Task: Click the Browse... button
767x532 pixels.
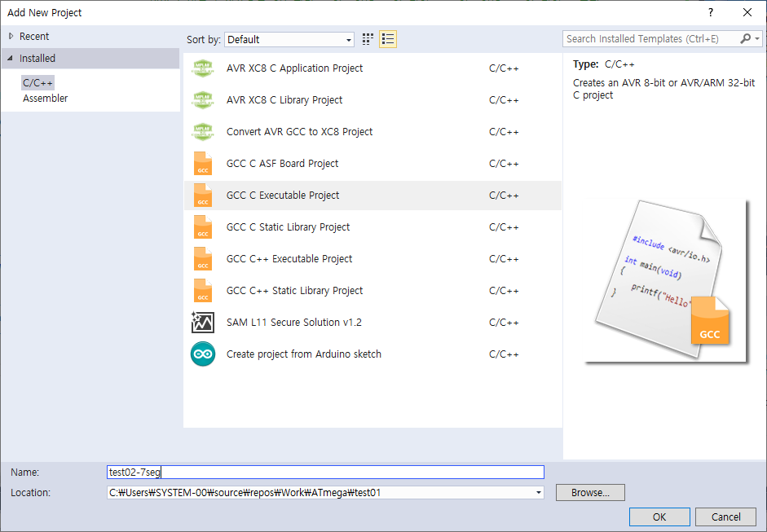Action: (x=590, y=492)
